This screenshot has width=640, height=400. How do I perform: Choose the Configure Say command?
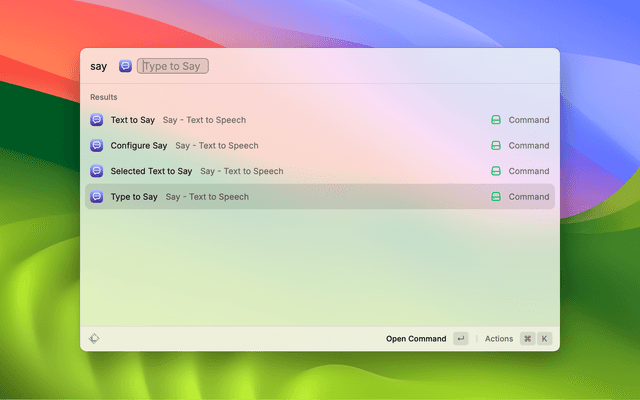tap(139, 146)
